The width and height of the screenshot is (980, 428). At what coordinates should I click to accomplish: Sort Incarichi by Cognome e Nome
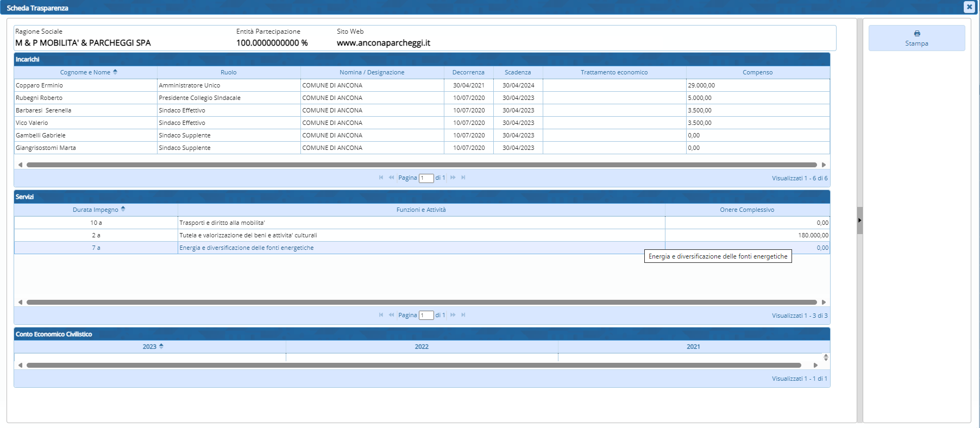click(x=86, y=72)
